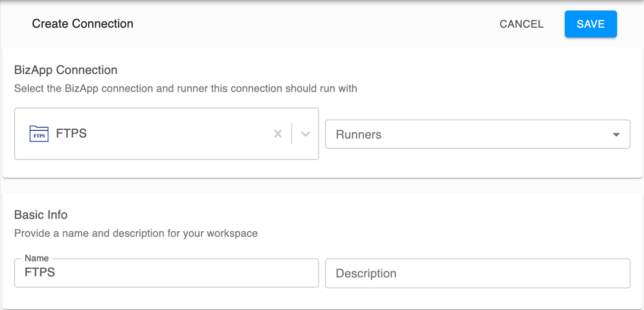Focus the Name input containing FTPS
The image size is (644, 310).
(166, 273)
